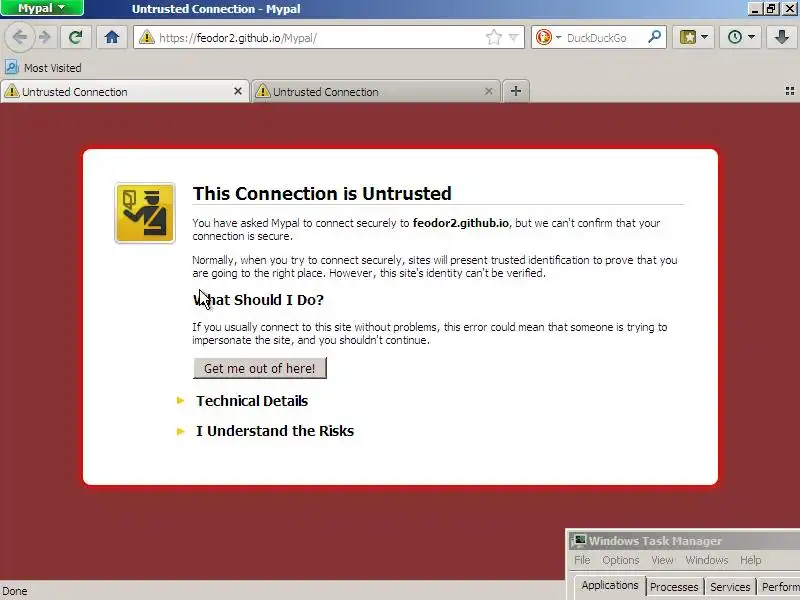Click the This Connection is Untrusted heading
800x600 pixels.
tap(322, 193)
